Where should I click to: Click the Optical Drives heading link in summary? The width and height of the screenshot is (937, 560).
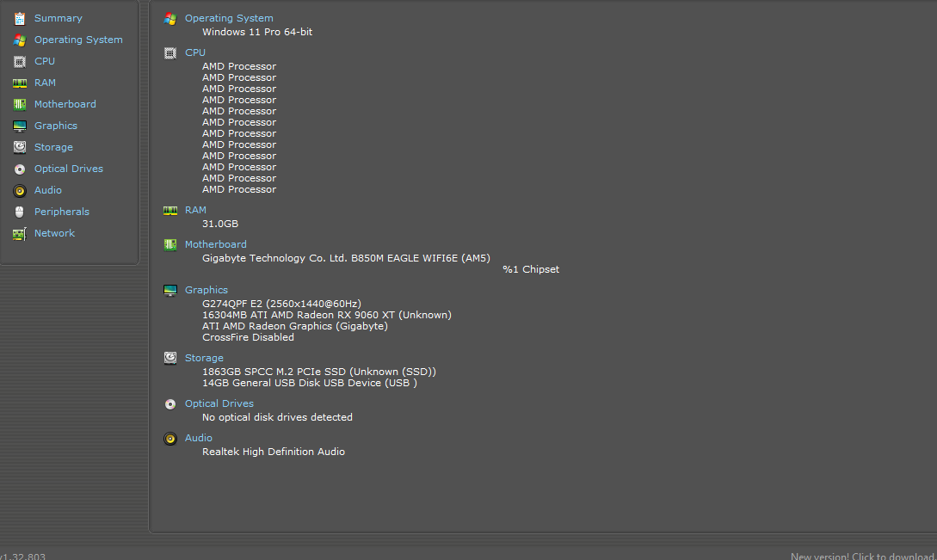coord(219,404)
